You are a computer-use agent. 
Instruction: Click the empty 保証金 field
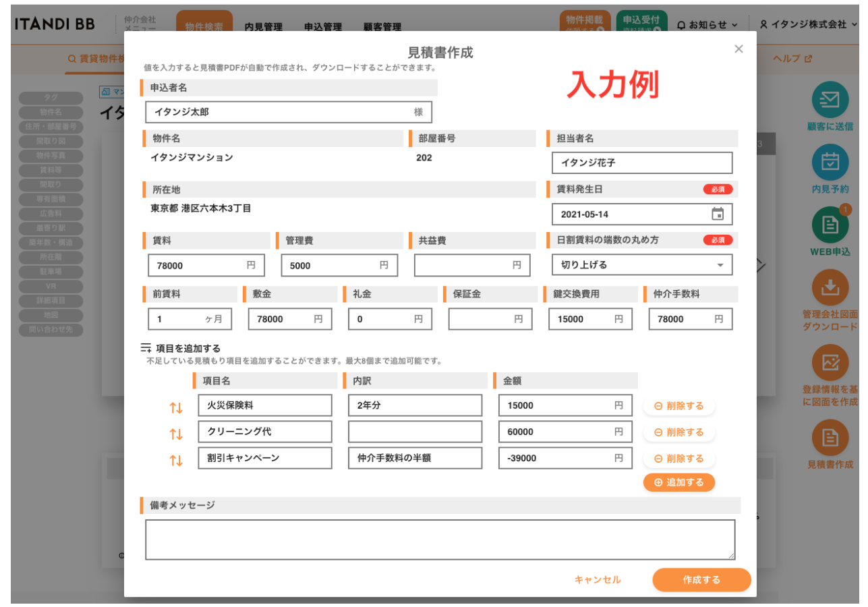[x=490, y=319]
